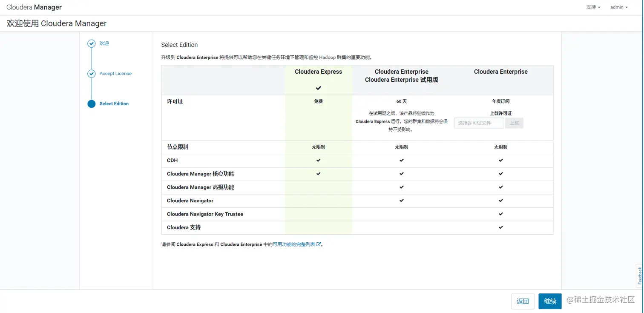This screenshot has width=644, height=313.
Task: Select the Cloudera Express edition column
Action: (x=319, y=72)
